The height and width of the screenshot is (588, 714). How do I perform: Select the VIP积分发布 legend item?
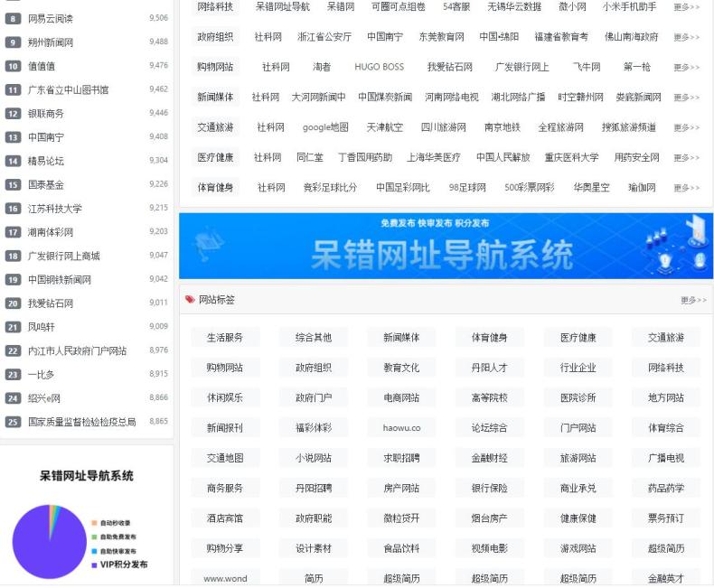[x=119, y=565]
